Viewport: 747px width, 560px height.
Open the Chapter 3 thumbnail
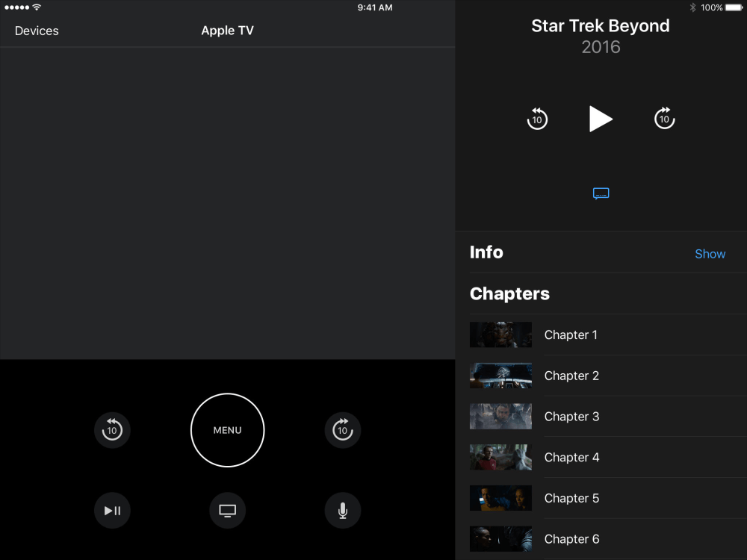[x=500, y=417]
